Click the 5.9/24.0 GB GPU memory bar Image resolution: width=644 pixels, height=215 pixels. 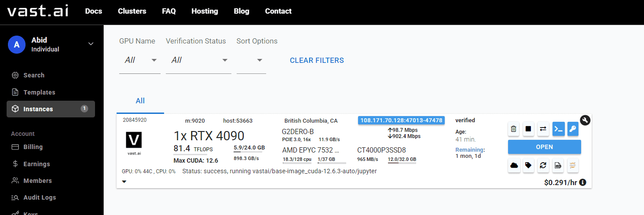249,149
